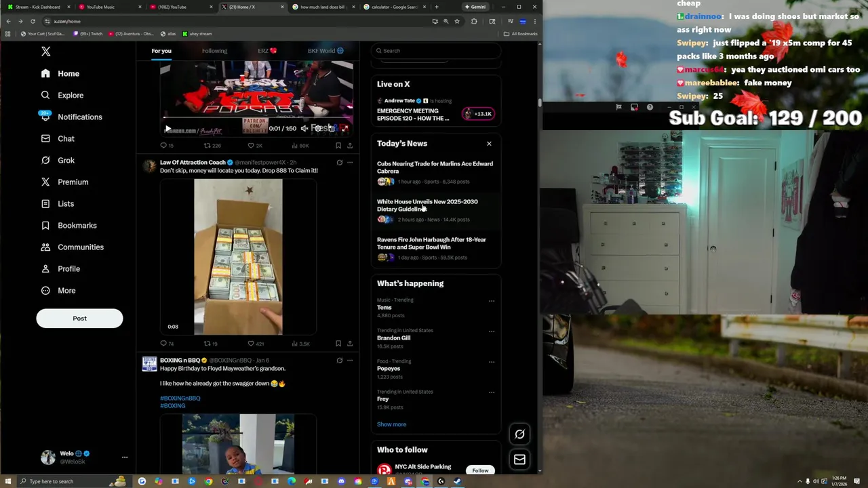Click the X search field

436,51
